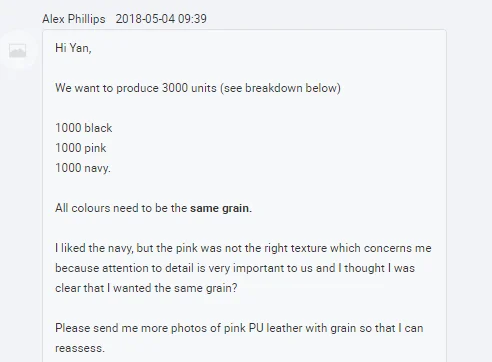Click the "Hi Yan," greeting line
Viewport: 492px width, 362px height.
tap(73, 48)
